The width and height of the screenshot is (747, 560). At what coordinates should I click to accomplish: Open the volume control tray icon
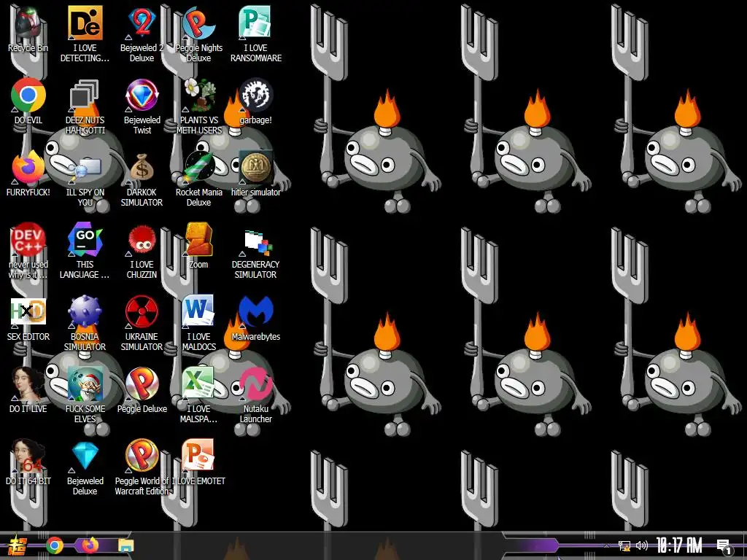coord(642,545)
